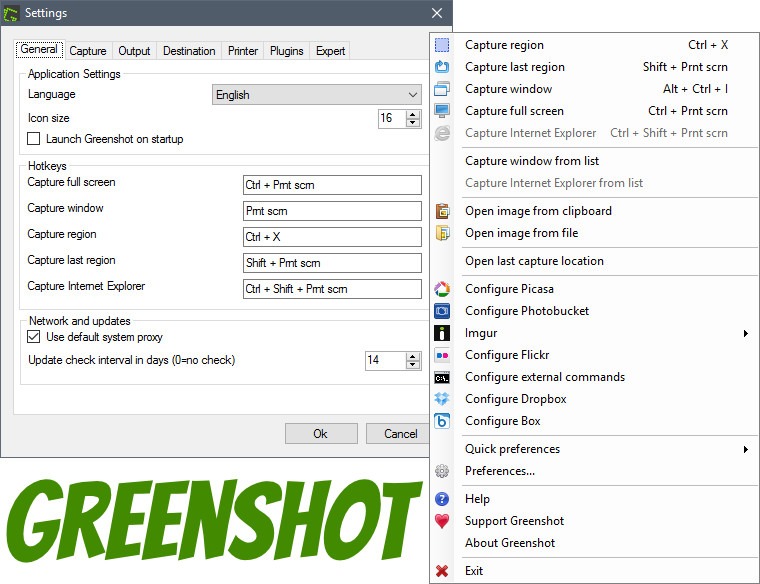760x584 pixels.
Task: Click the Internet Explorer icon in menu
Action: [x=442, y=133]
